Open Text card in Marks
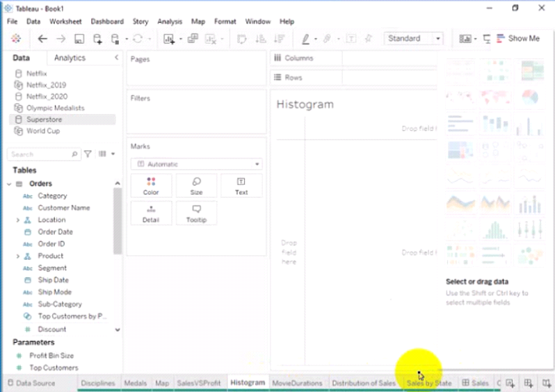 (241, 186)
